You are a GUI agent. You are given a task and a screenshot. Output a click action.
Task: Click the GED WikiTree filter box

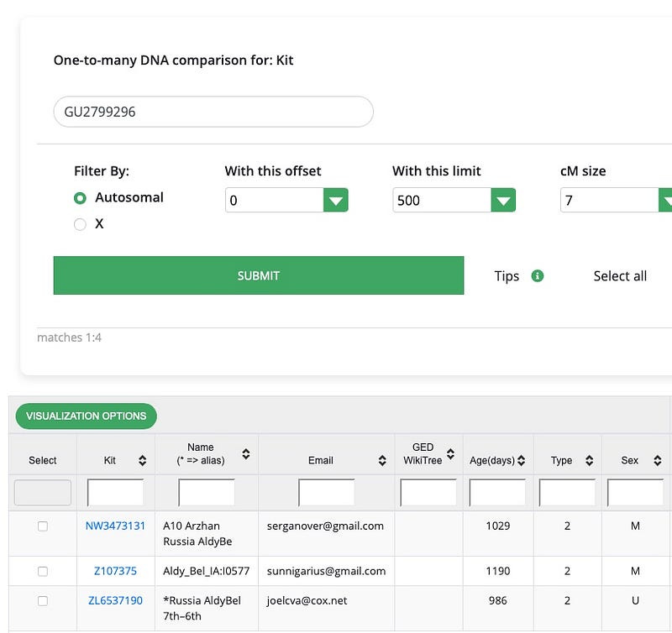point(428,493)
